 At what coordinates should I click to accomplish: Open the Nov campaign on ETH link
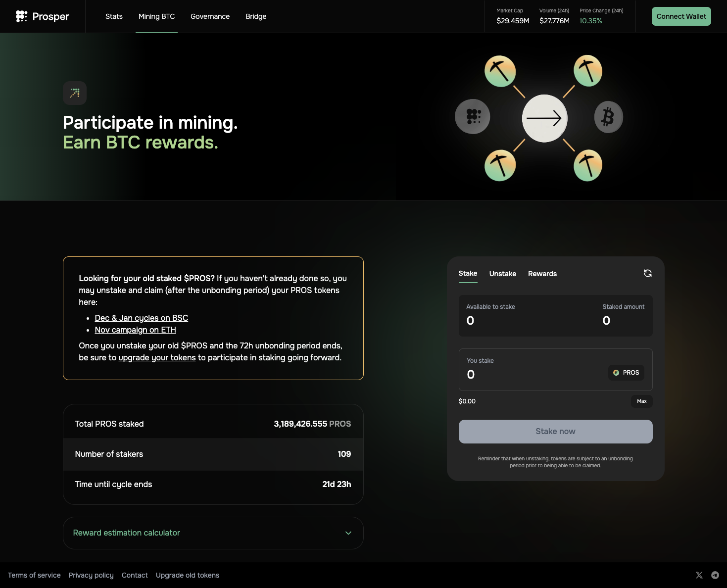pyautogui.click(x=136, y=330)
